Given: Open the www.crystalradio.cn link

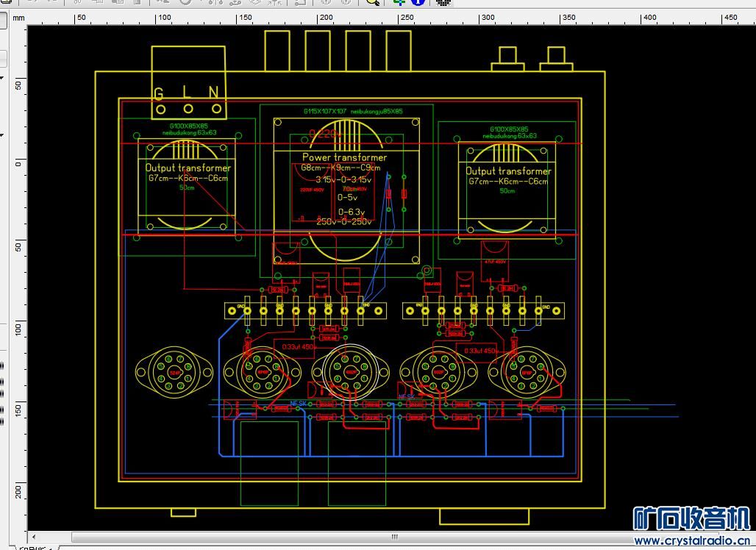Looking at the screenshot, I should pyautogui.click(x=690, y=541).
